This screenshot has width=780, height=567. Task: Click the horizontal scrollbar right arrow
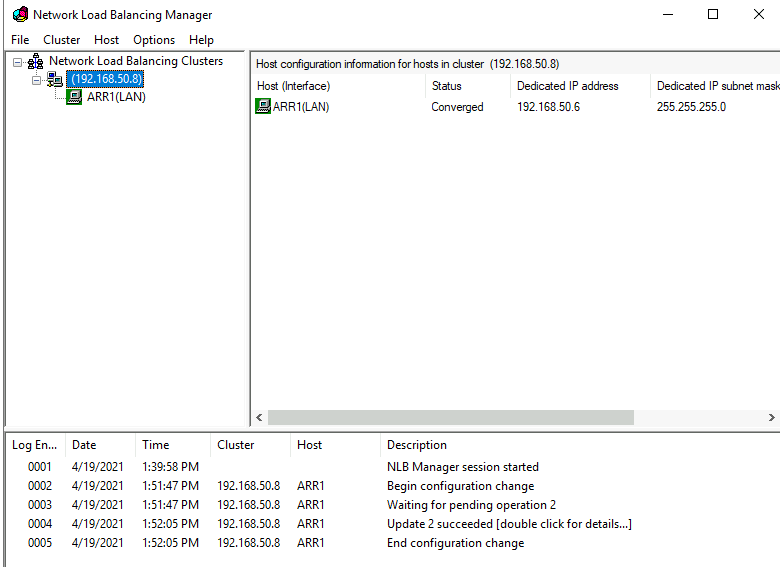coord(772,417)
